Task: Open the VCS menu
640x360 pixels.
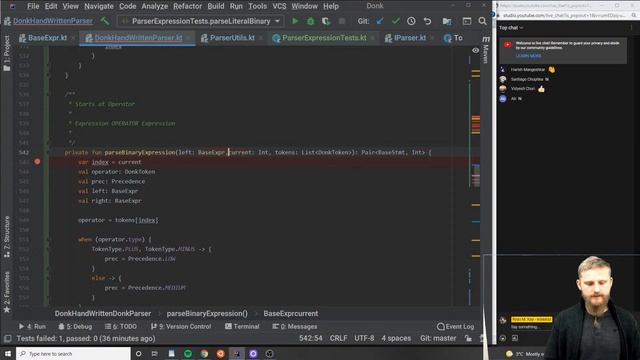Action: tap(279, 6)
